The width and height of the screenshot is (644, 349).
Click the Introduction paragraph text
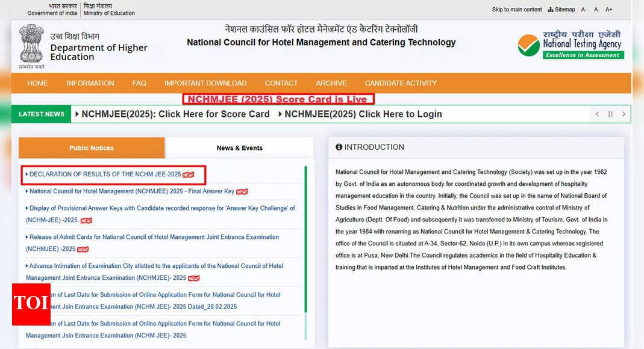(x=472, y=220)
